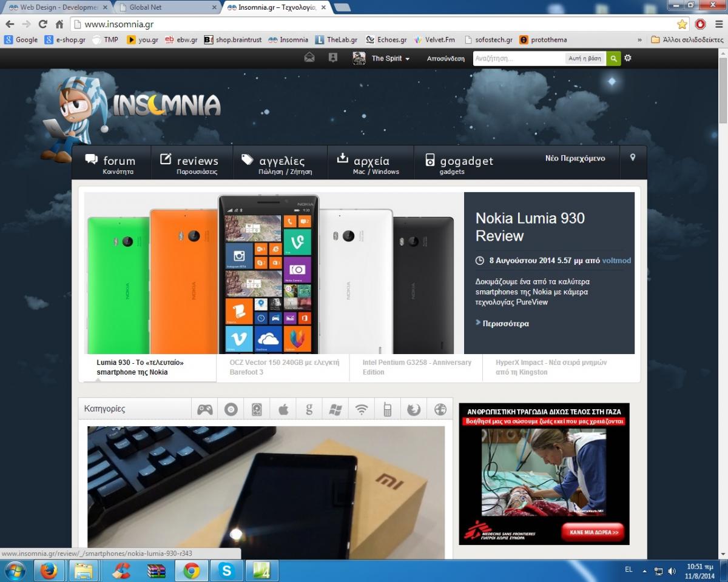Click the location pin icon in navbar

coord(633,158)
